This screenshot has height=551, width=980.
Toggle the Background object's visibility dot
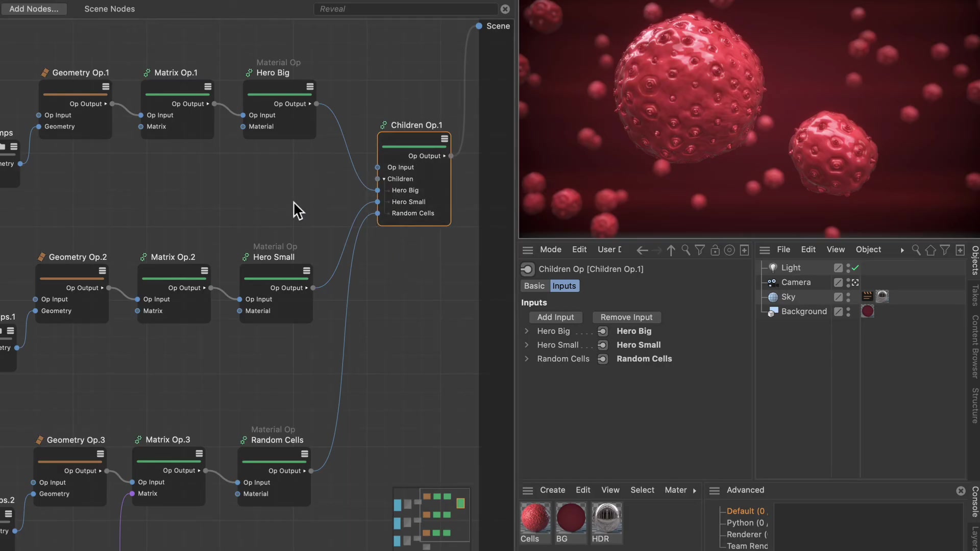click(x=848, y=311)
